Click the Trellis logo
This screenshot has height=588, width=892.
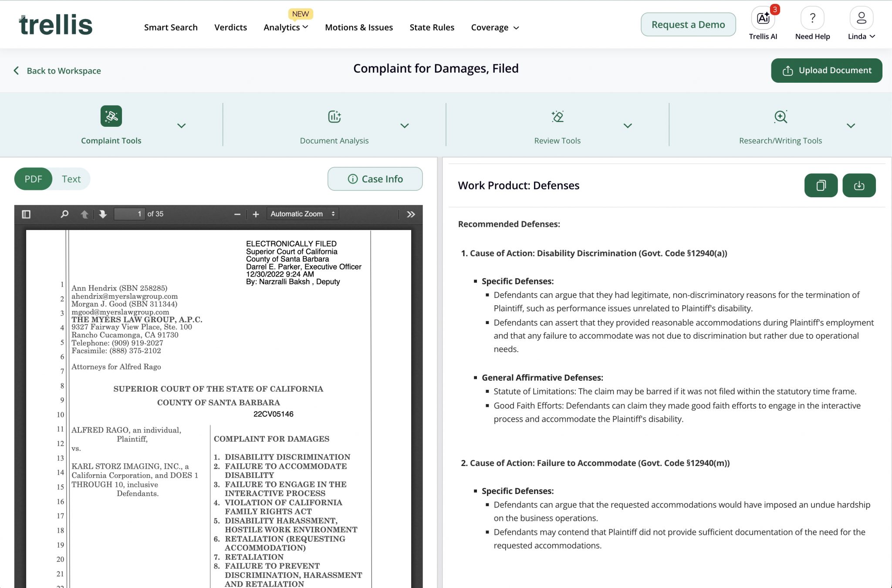pyautogui.click(x=56, y=25)
